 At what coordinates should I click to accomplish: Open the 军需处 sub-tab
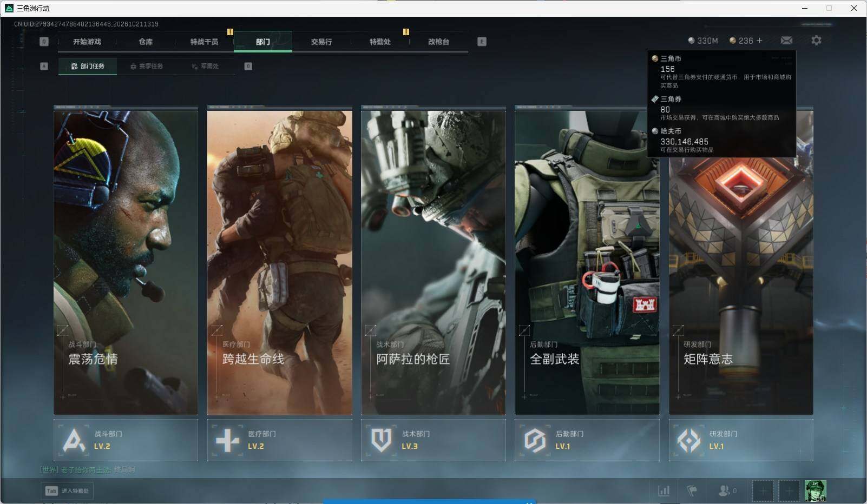(205, 66)
